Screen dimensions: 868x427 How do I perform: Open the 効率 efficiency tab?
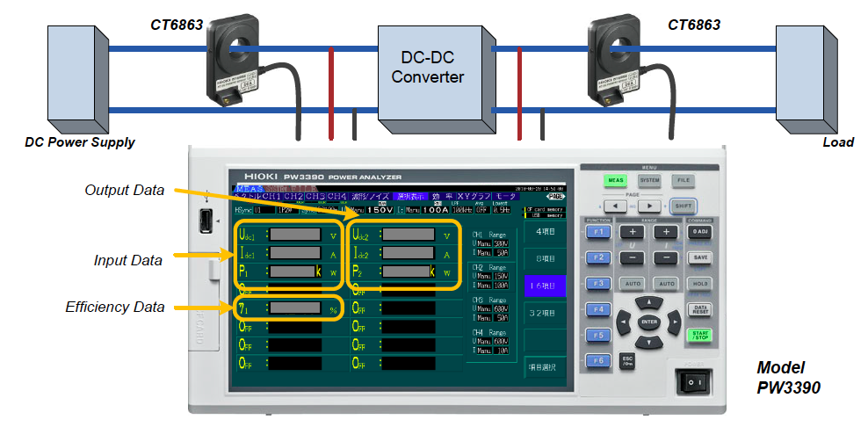point(442,197)
